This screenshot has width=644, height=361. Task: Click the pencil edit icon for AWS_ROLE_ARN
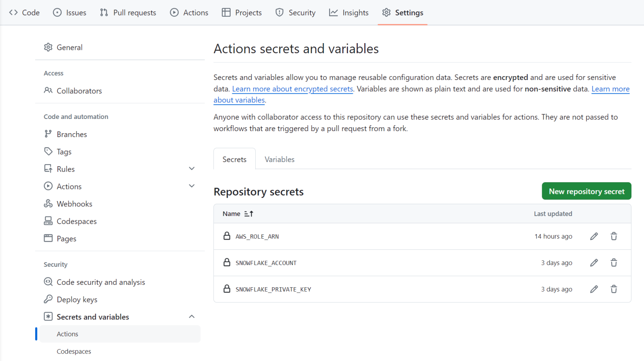(594, 236)
